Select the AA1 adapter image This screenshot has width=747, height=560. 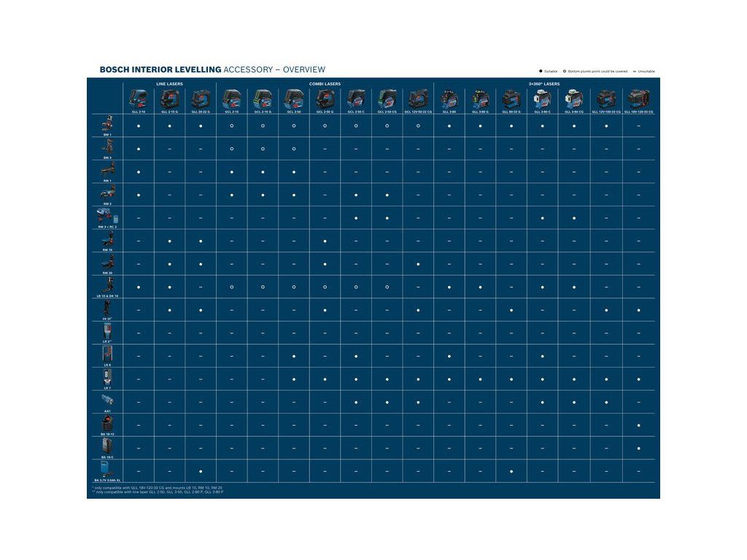pos(107,400)
